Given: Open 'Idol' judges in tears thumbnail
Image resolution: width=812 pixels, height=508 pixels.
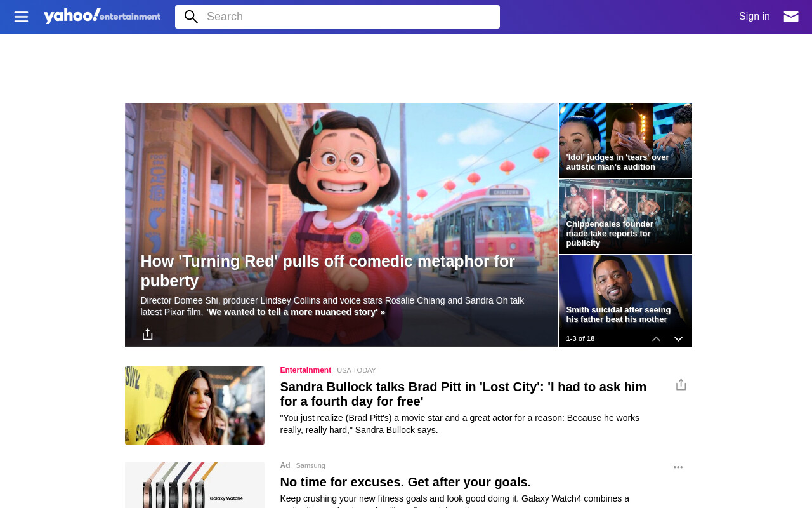Looking at the screenshot, I should tap(625, 140).
